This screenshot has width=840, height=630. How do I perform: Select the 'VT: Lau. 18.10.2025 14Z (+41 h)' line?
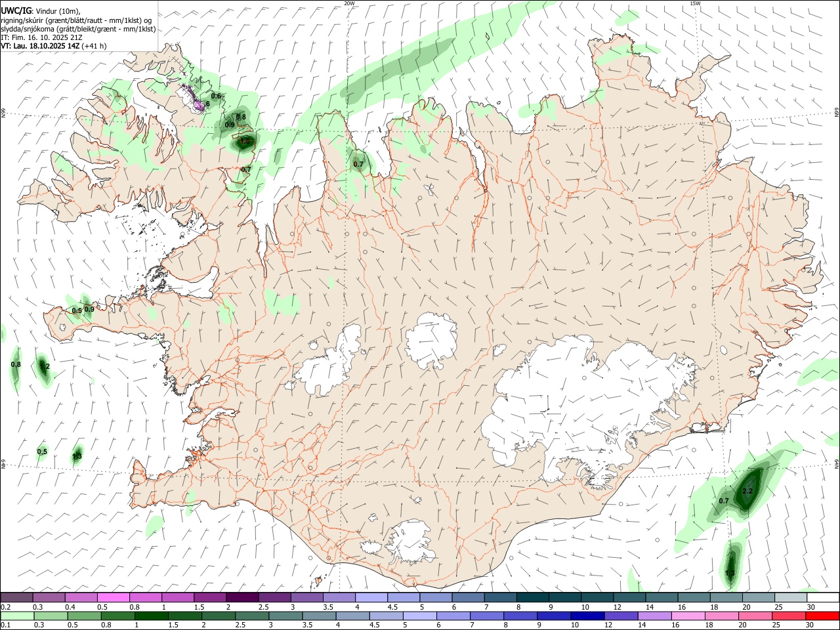click(x=54, y=46)
